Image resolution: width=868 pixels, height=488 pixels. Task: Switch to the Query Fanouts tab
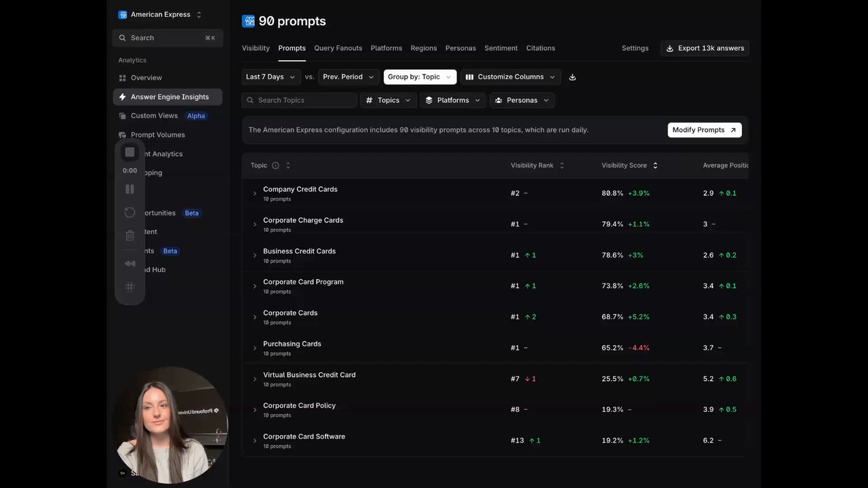(338, 48)
